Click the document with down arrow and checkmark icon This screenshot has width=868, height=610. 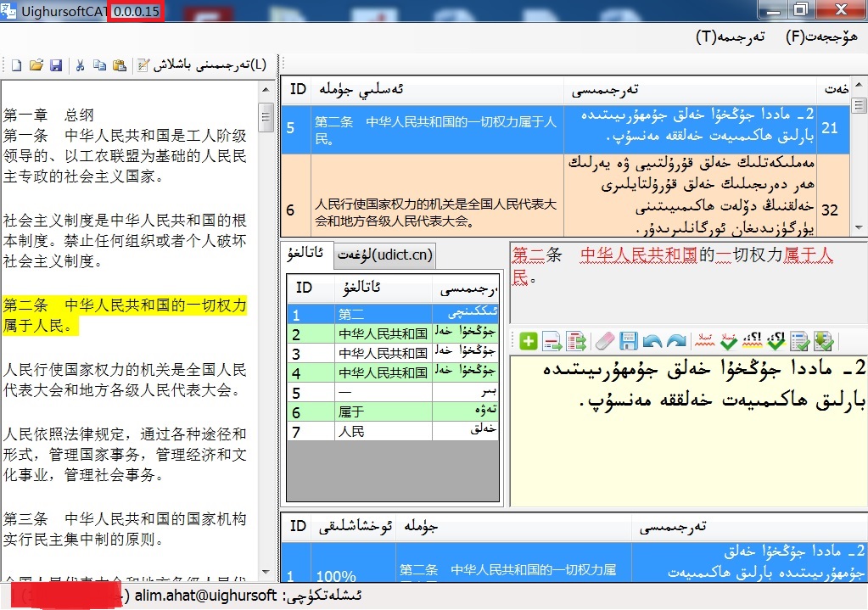click(824, 341)
